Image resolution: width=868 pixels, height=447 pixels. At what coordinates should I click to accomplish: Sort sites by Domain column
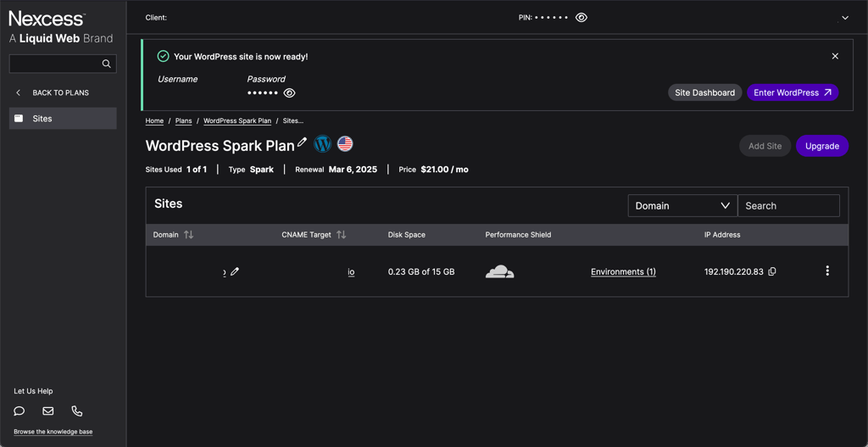pyautogui.click(x=189, y=235)
